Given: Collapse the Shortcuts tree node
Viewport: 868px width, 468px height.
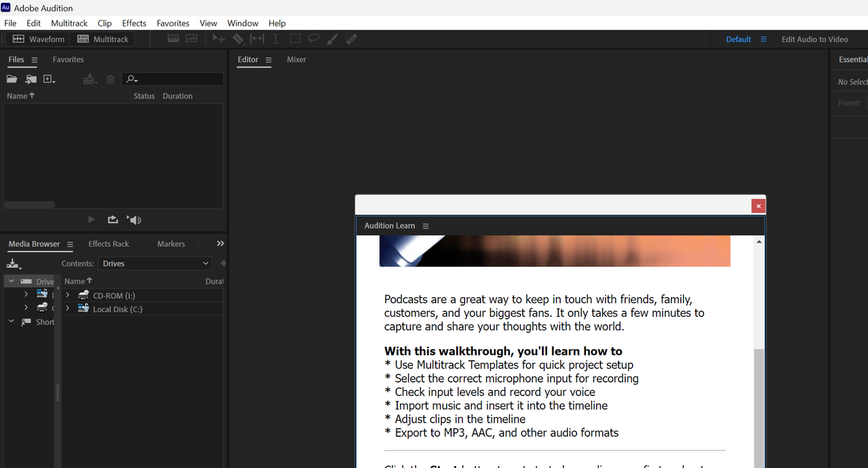Looking at the screenshot, I should point(11,322).
